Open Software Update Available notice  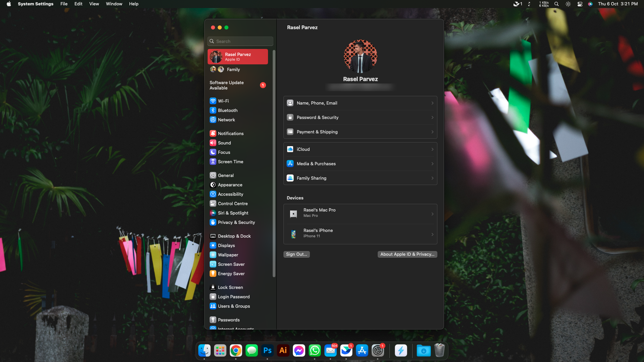pos(237,85)
